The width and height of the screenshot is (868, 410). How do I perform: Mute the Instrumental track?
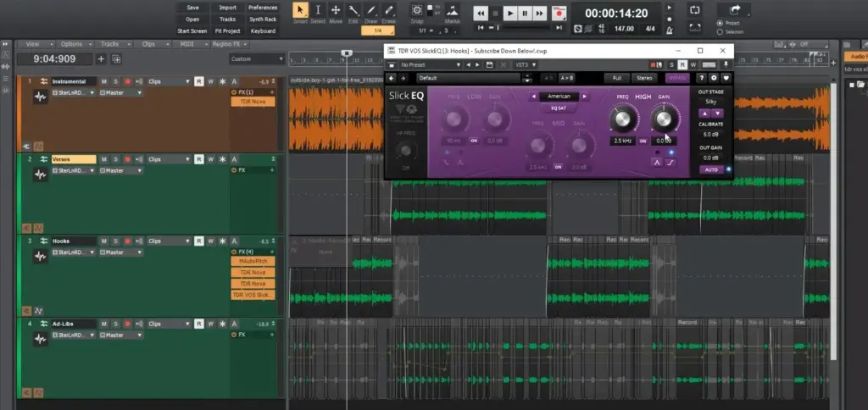103,81
